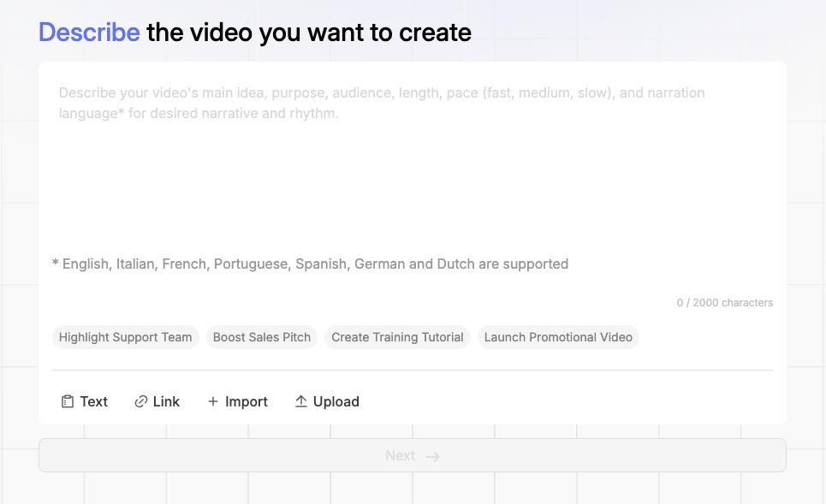Click the clipboard icon beside Text

click(67, 401)
